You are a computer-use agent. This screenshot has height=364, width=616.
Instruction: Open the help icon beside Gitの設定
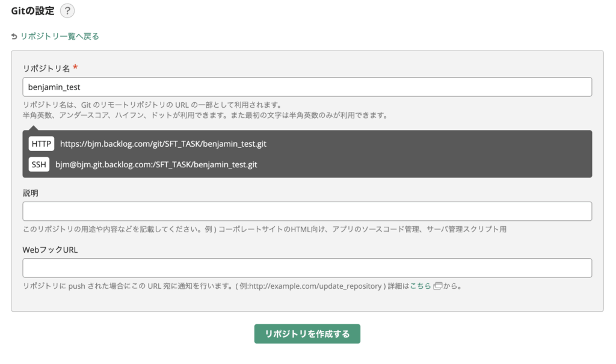(67, 10)
